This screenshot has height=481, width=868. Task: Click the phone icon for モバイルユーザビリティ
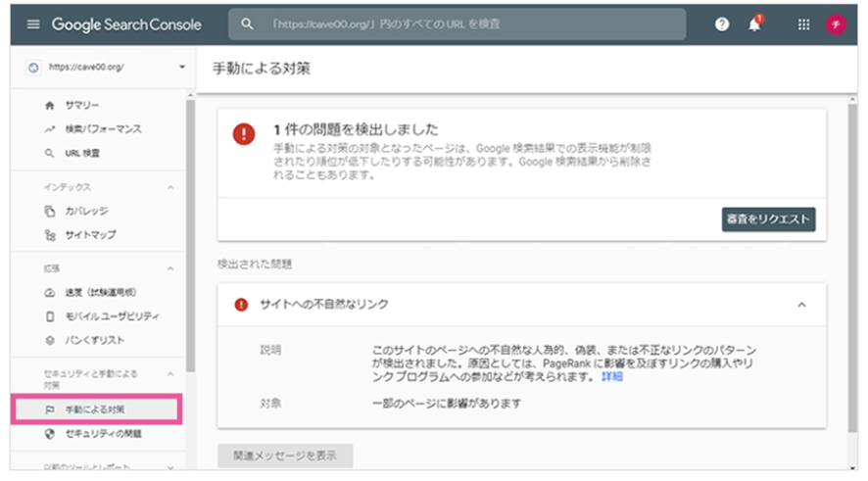click(50, 316)
